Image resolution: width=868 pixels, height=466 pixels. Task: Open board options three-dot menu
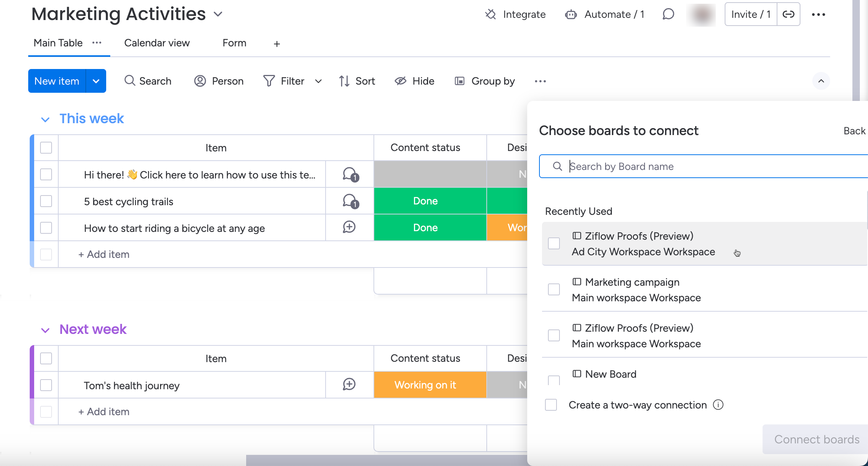[818, 14]
